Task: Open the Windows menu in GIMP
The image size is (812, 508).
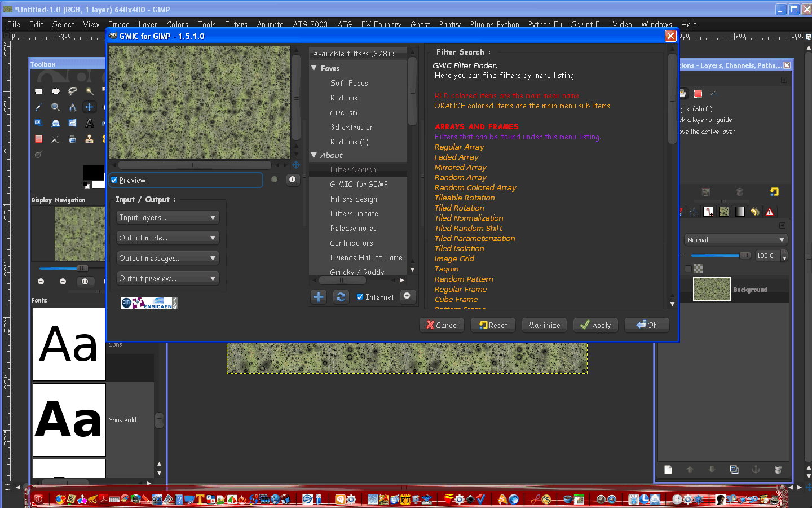Action: (656, 24)
